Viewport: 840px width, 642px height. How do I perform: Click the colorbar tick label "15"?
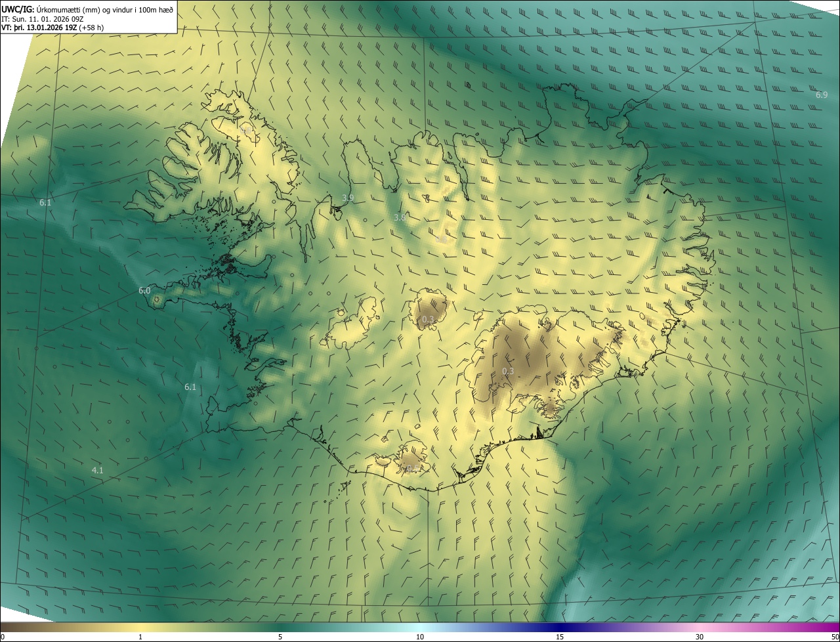pyautogui.click(x=560, y=637)
